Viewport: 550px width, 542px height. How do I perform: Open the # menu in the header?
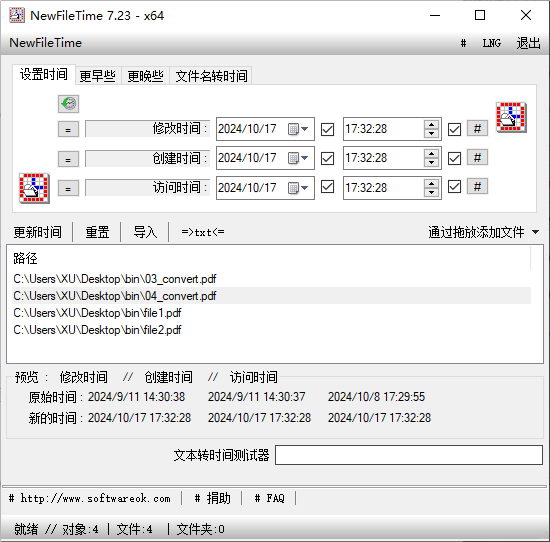[463, 43]
